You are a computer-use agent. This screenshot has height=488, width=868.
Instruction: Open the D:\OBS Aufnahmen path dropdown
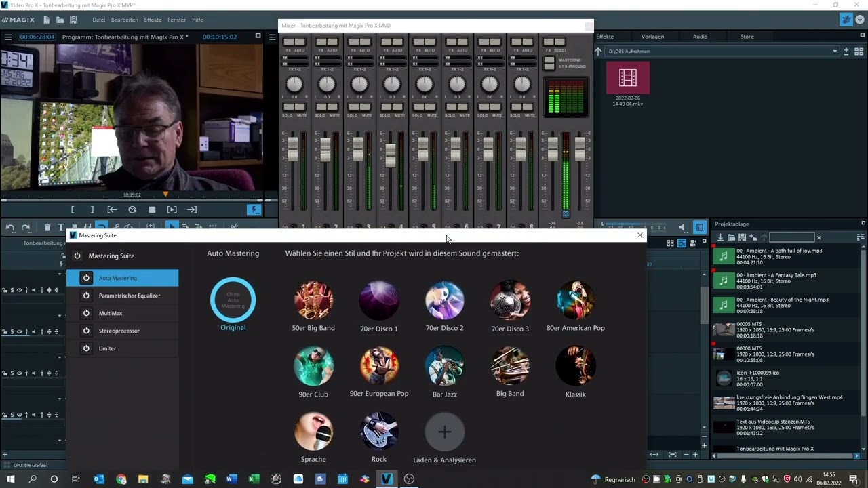click(x=835, y=52)
